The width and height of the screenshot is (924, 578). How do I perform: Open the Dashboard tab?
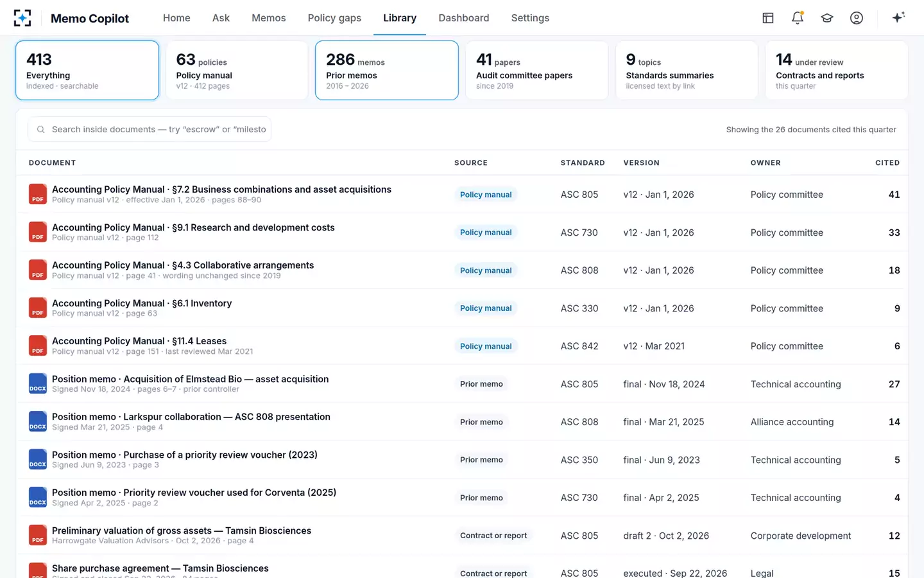(464, 18)
